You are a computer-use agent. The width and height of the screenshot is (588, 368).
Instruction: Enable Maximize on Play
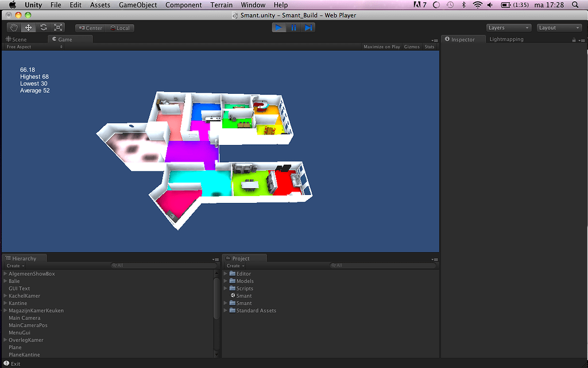point(381,47)
